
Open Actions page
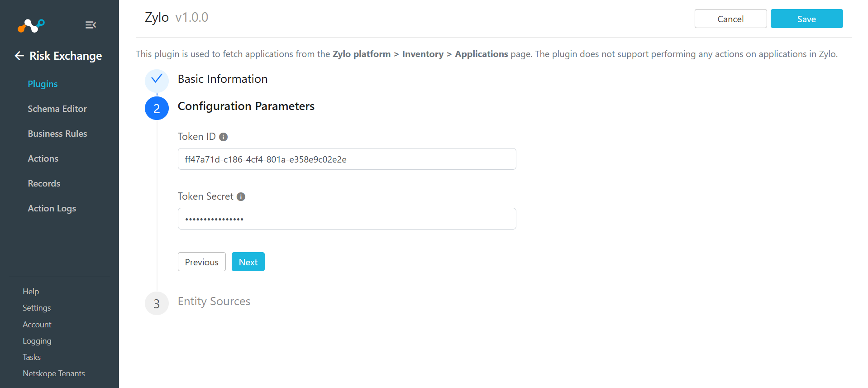click(x=43, y=158)
